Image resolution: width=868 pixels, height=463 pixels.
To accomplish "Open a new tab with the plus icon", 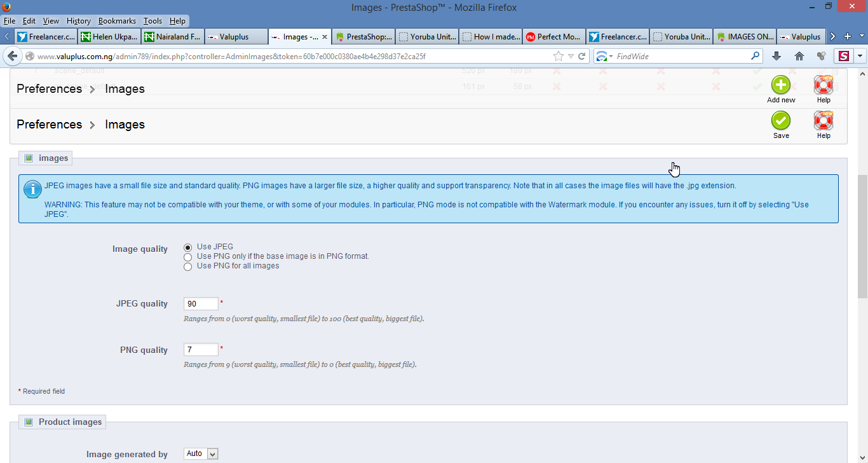I will click(x=847, y=36).
